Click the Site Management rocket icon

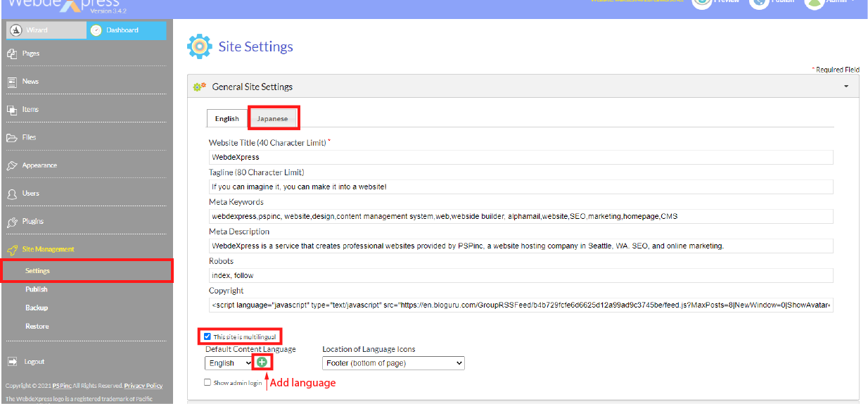pyautogui.click(x=12, y=250)
